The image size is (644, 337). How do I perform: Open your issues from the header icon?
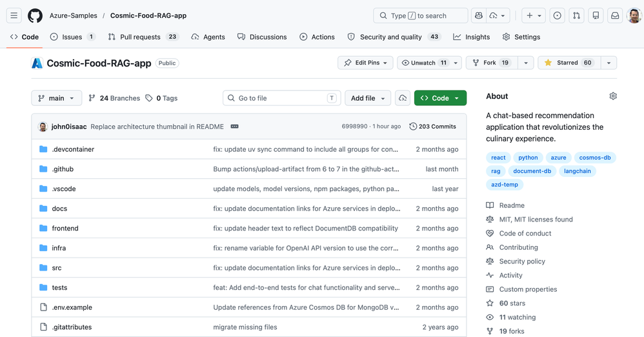pos(557,15)
